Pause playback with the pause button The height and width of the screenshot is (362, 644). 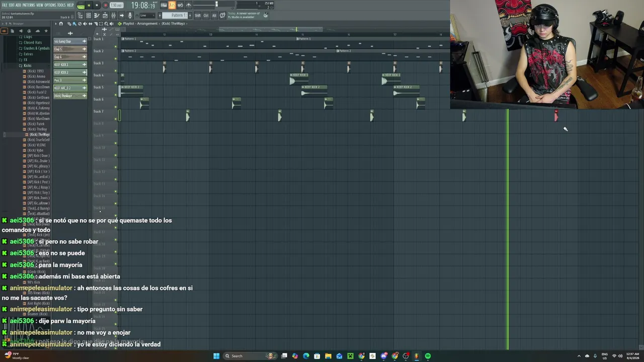pyautogui.click(x=89, y=6)
